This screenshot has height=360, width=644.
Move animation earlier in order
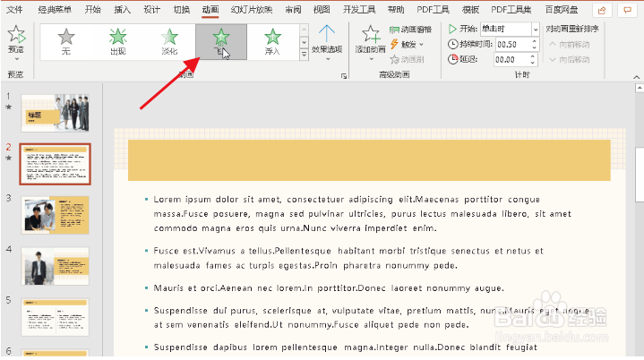point(570,45)
